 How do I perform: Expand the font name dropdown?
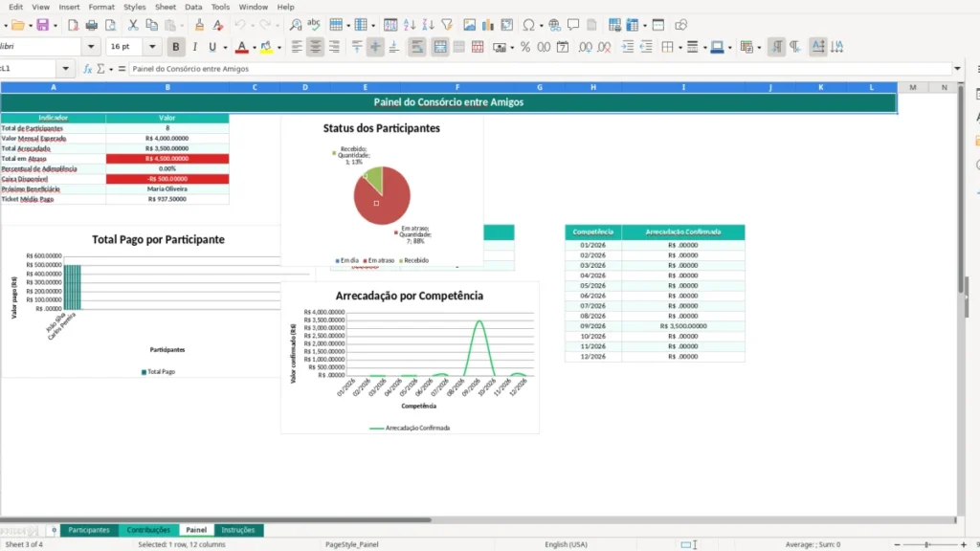(x=91, y=47)
